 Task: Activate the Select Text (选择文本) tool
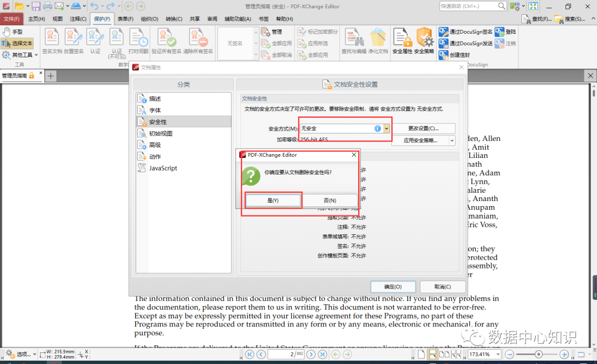(x=17, y=44)
